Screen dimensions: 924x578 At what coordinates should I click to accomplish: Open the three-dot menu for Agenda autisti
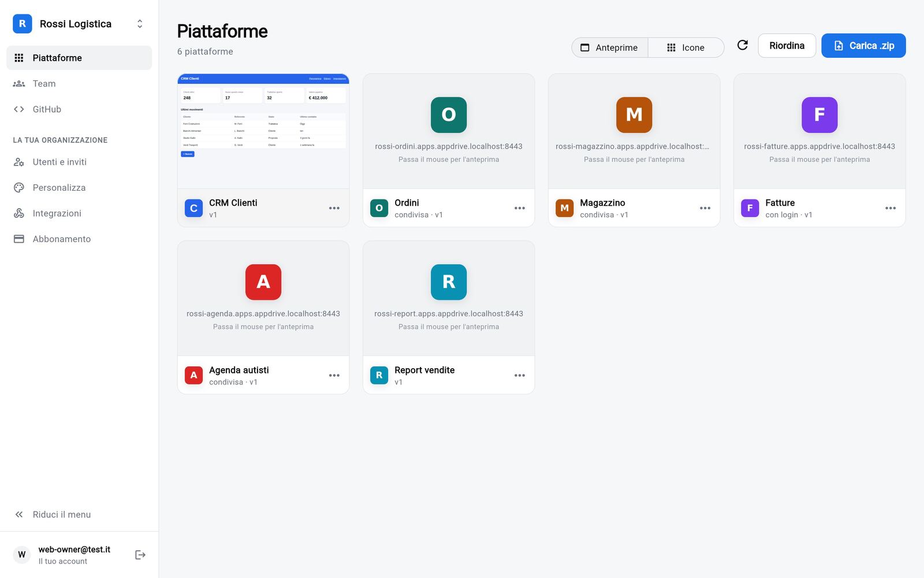[334, 375]
